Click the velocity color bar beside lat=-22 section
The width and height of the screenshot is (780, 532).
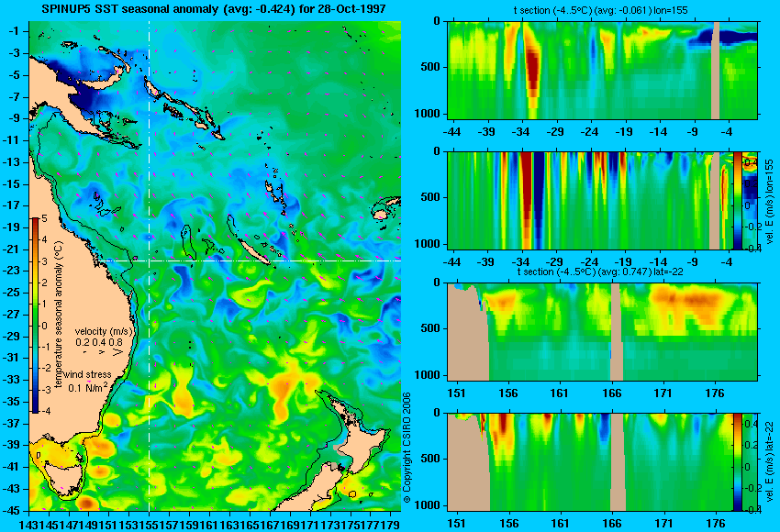(x=738, y=462)
